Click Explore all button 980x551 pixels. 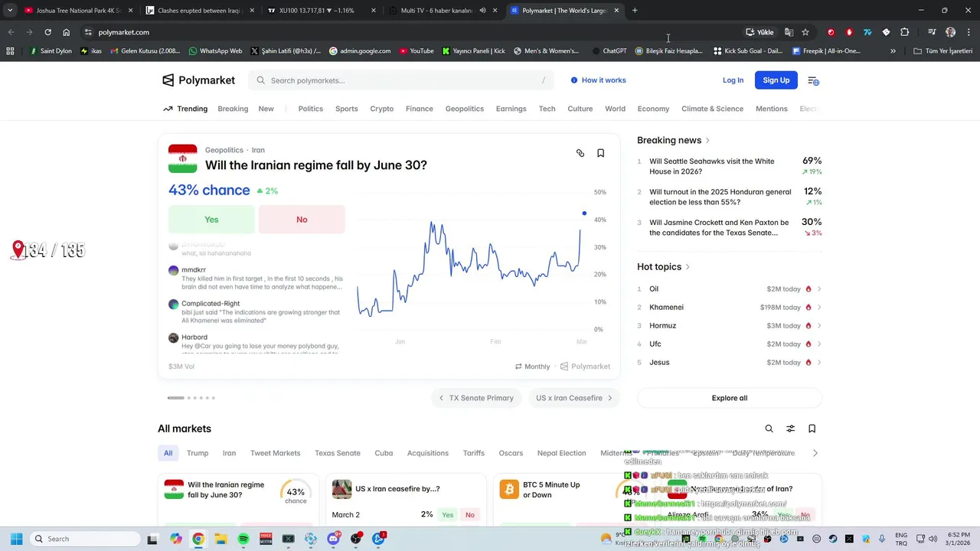(729, 398)
